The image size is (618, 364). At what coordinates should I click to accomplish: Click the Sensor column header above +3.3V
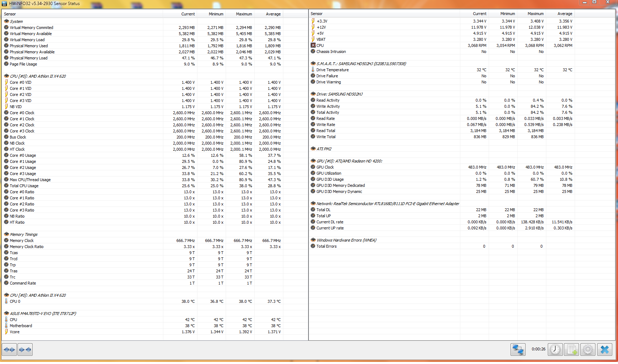tap(384, 14)
